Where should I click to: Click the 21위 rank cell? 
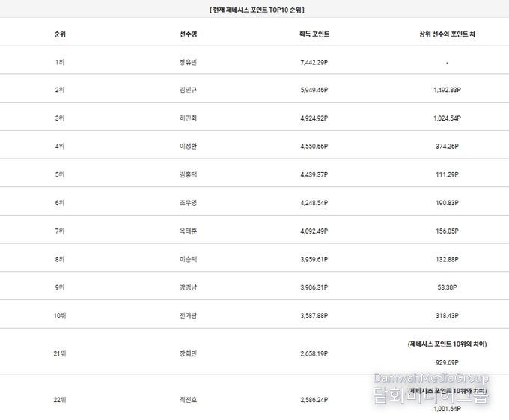(60, 354)
